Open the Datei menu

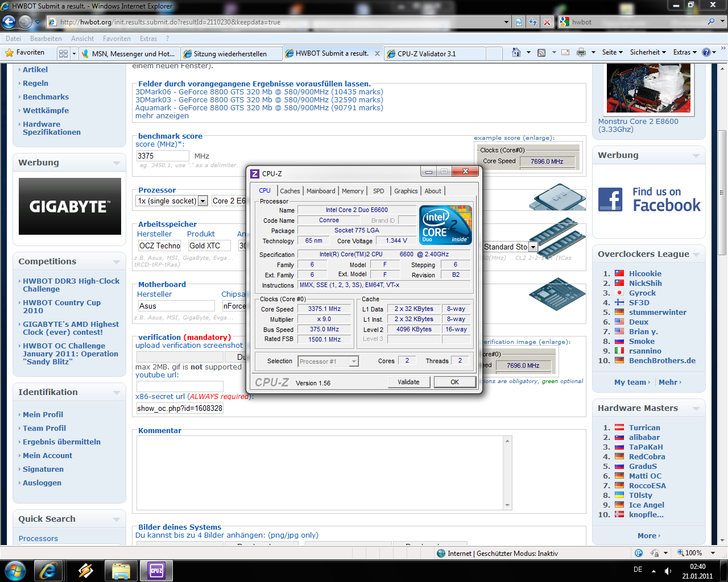tap(13, 39)
